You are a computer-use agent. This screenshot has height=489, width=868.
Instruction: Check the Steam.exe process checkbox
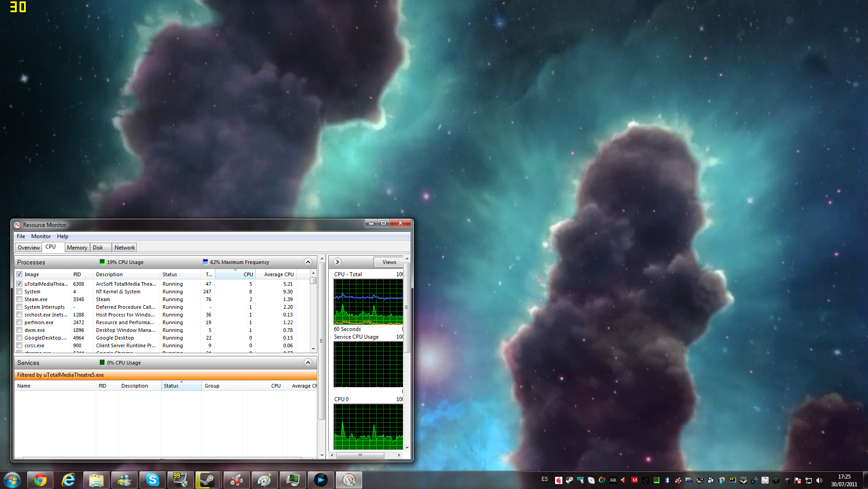pos(19,299)
